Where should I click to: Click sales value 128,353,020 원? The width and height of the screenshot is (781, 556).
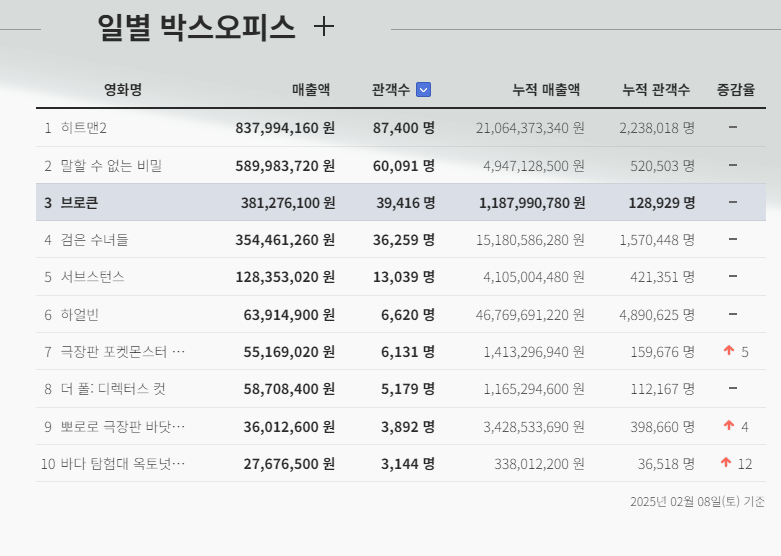coord(285,277)
